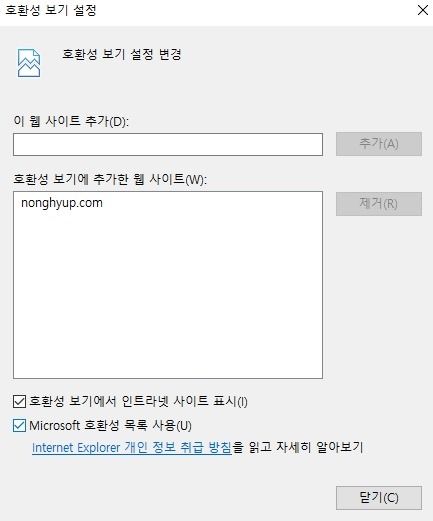Click blank dialog background left of the 닫기 button
This screenshot has height=521, width=433.
[167, 498]
